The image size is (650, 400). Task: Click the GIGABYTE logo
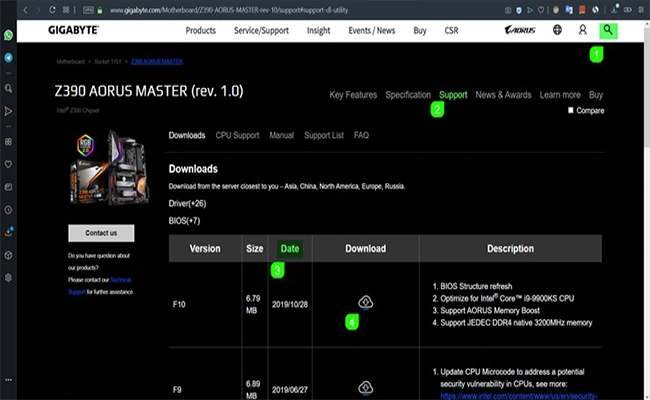tap(73, 30)
